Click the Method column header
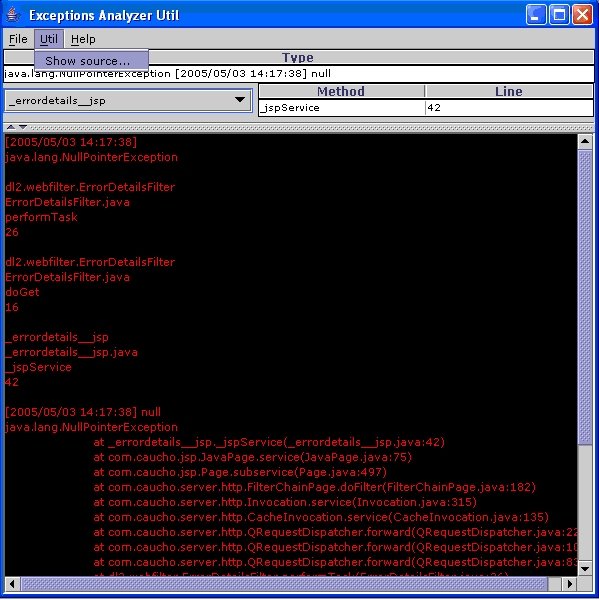 point(342,91)
